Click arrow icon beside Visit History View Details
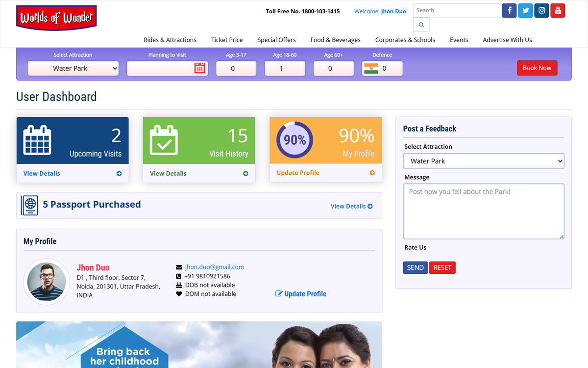The width and height of the screenshot is (588, 368). point(245,174)
